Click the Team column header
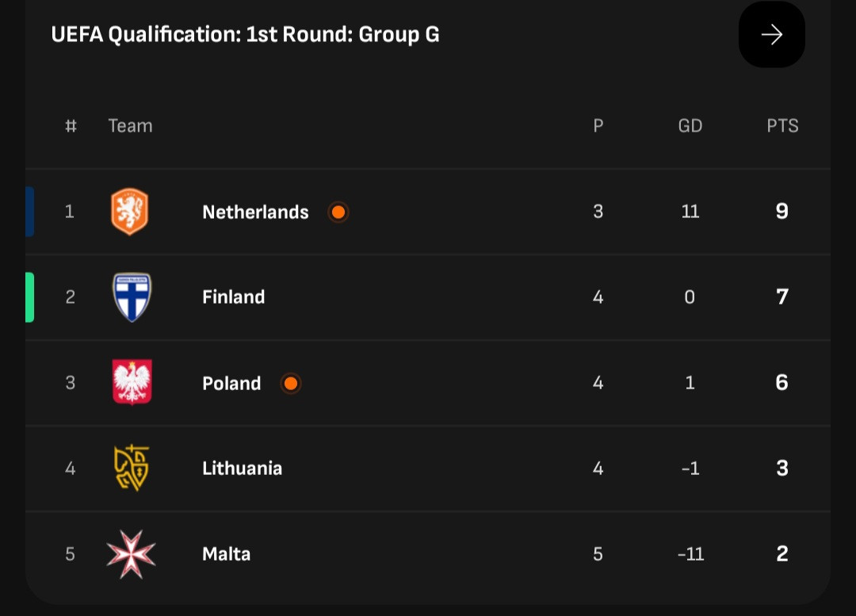 pos(131,126)
